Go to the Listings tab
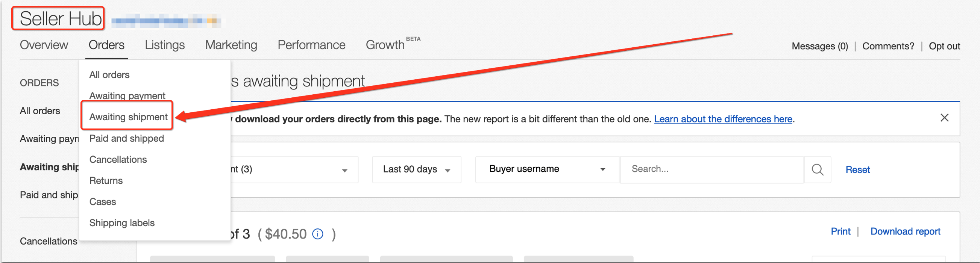Image resolution: width=980 pixels, height=263 pixels. click(x=165, y=45)
